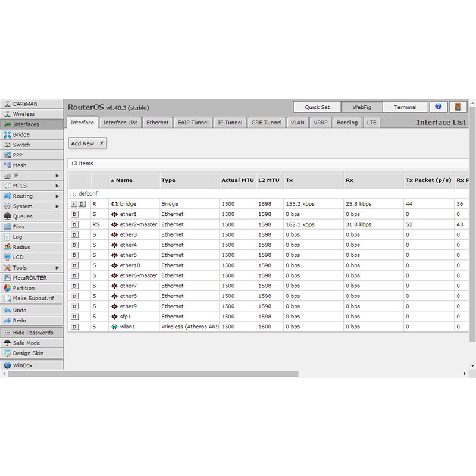
Task: Click the help question mark icon
Action: coord(439,107)
